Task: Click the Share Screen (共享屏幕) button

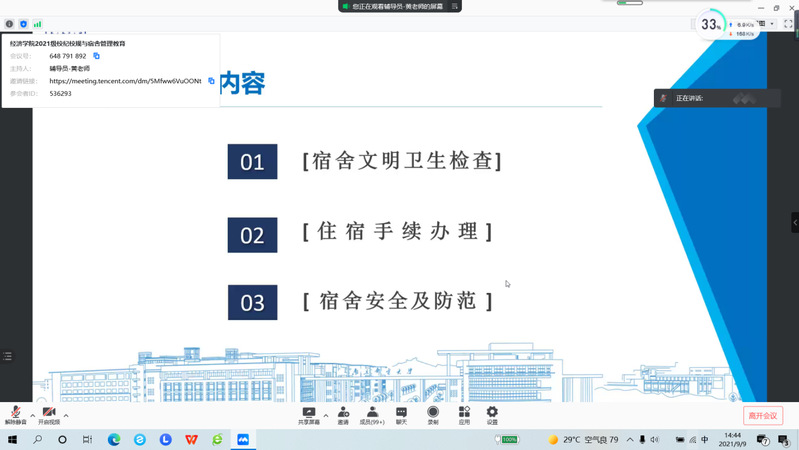Action: (309, 415)
